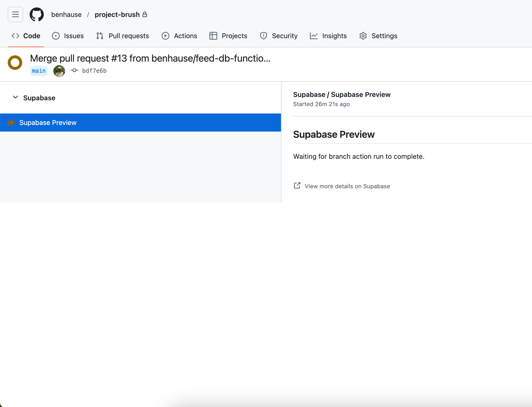The image size is (532, 407).
Task: Click the main branch label
Action: pyautogui.click(x=39, y=71)
